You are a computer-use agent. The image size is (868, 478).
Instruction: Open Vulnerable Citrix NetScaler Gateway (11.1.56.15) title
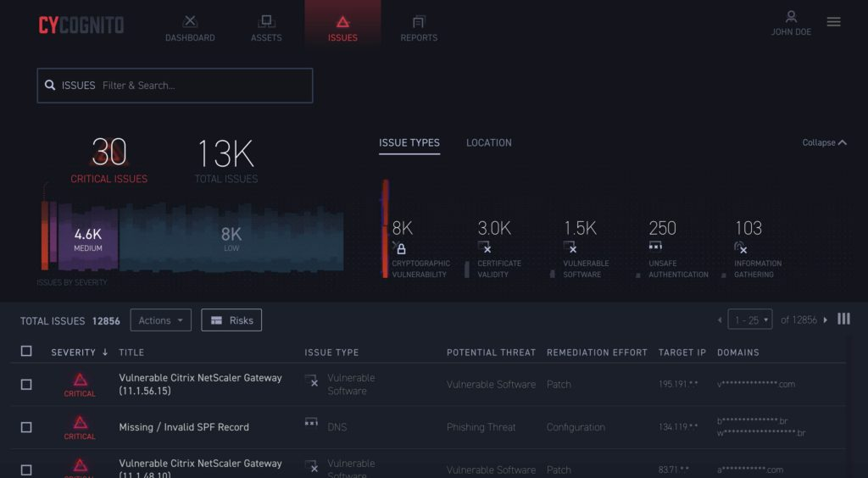coord(200,384)
